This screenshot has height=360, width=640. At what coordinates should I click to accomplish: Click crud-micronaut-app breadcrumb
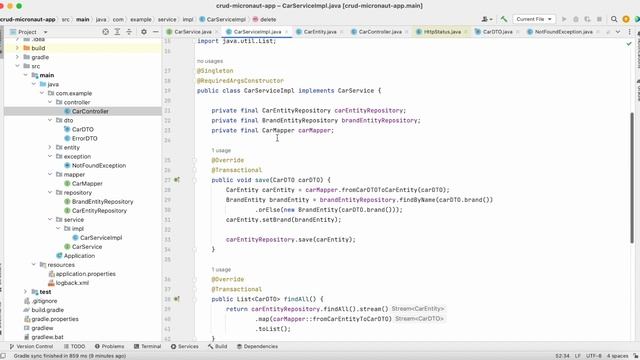(27, 19)
